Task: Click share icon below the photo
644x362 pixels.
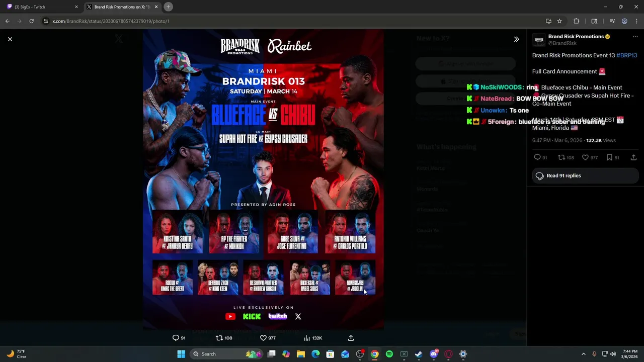Action: [351, 338]
